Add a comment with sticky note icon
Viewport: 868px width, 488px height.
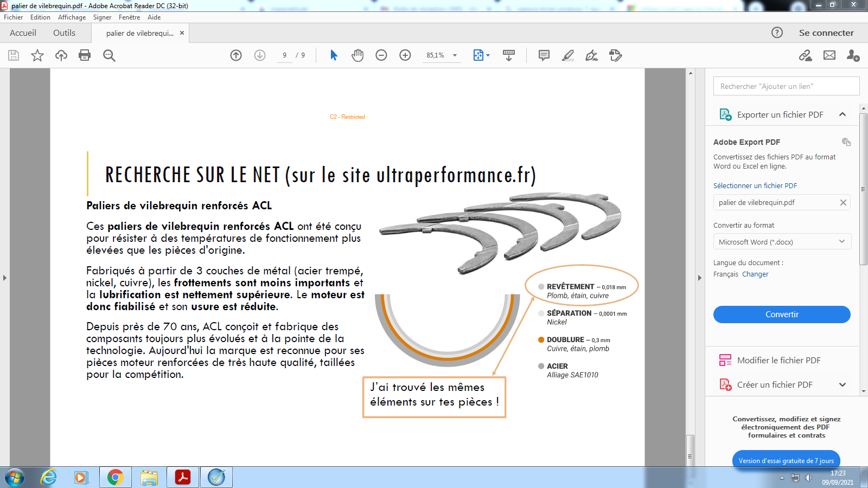click(544, 55)
